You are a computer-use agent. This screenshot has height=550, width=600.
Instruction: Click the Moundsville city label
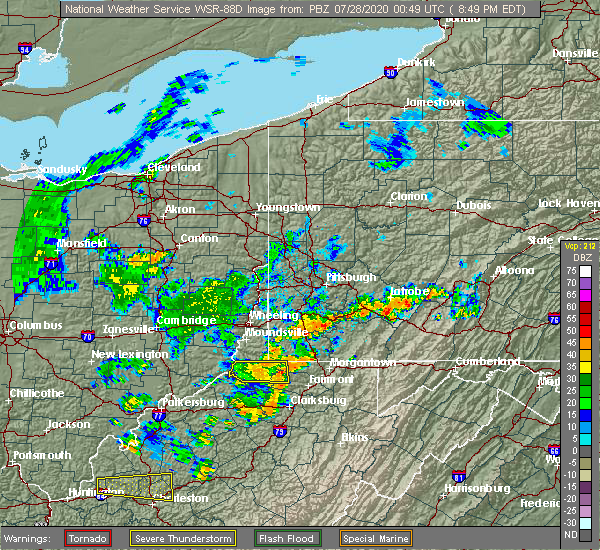pyautogui.click(x=277, y=332)
